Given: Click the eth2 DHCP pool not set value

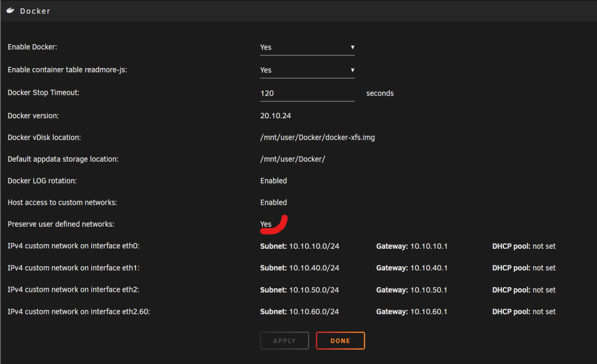Looking at the screenshot, I should 544,290.
